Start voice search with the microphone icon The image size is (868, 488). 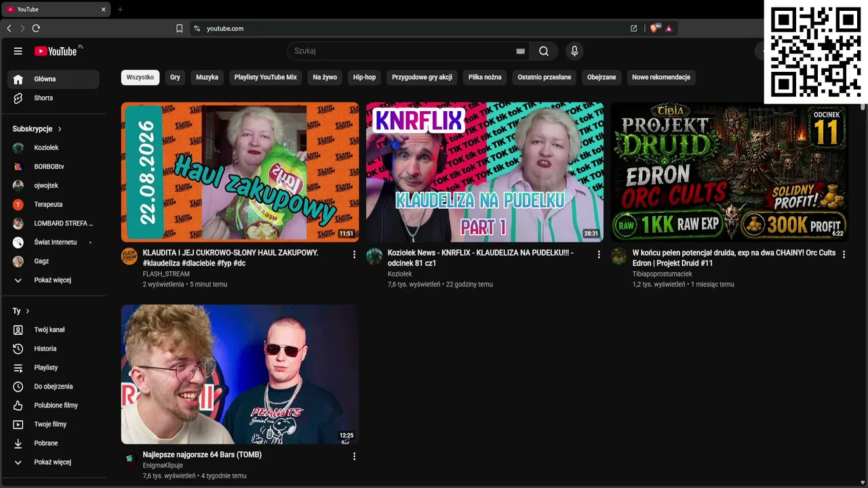(x=574, y=51)
